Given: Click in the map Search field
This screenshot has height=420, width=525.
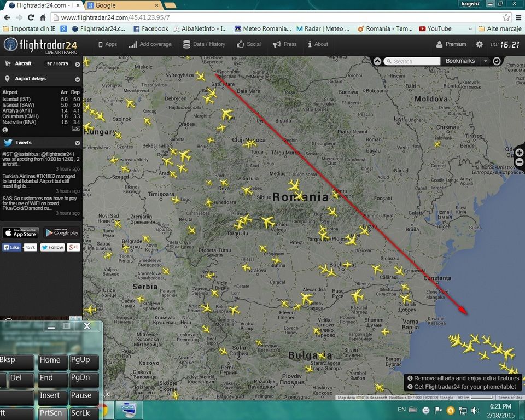Looking at the screenshot, I should [412, 61].
